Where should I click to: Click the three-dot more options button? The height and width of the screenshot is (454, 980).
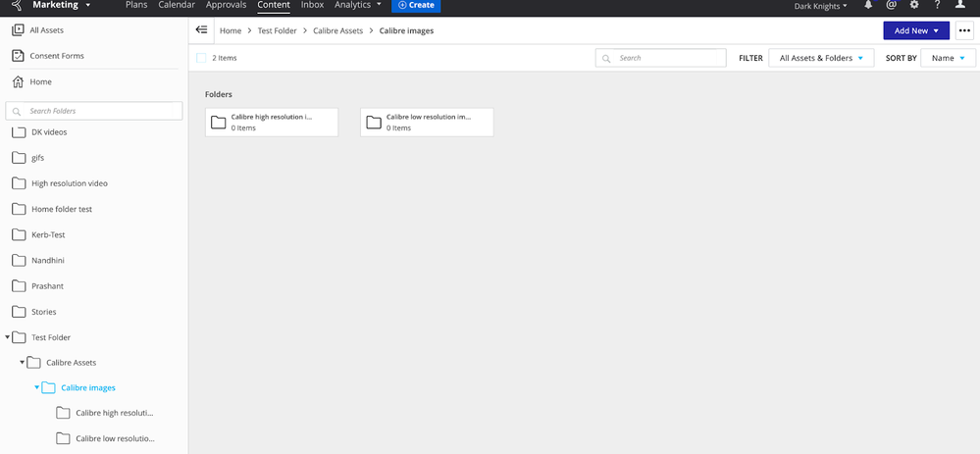coord(964,30)
